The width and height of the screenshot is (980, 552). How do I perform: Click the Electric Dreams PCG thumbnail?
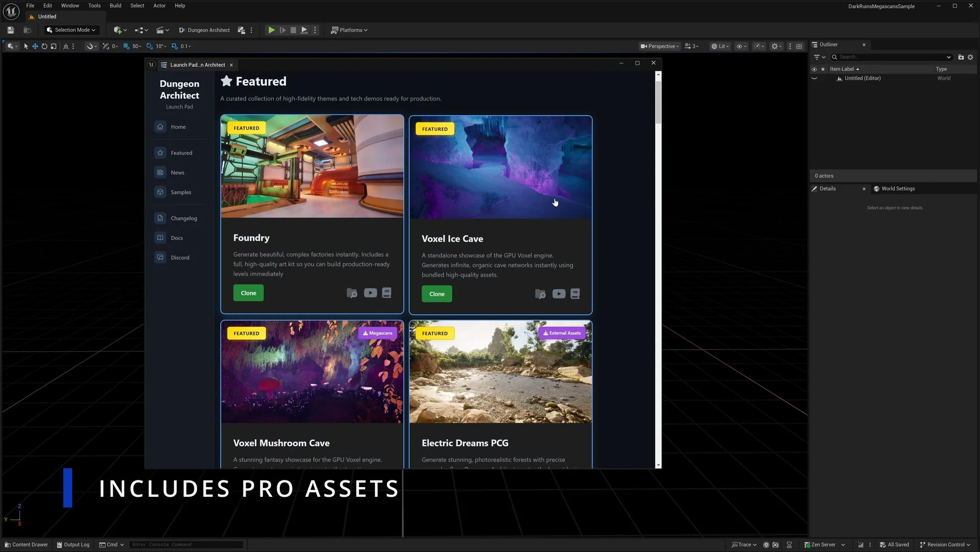tap(500, 372)
